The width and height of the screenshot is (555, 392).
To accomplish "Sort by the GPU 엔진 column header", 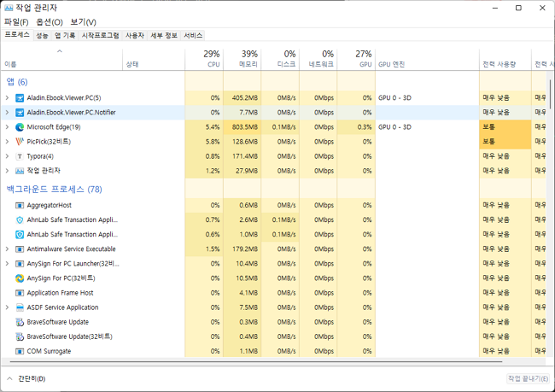I will (428, 59).
